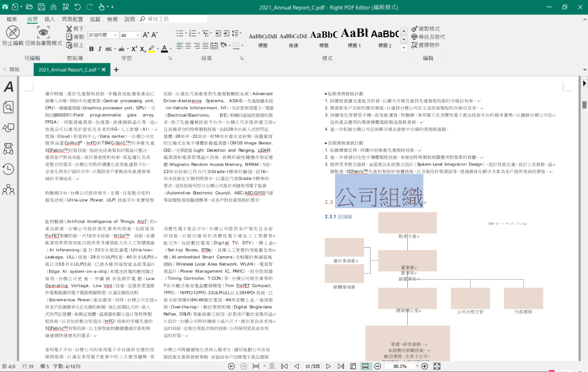The width and height of the screenshot is (588, 372).
Task: Expand the styles gallery list
Action: 404,47
